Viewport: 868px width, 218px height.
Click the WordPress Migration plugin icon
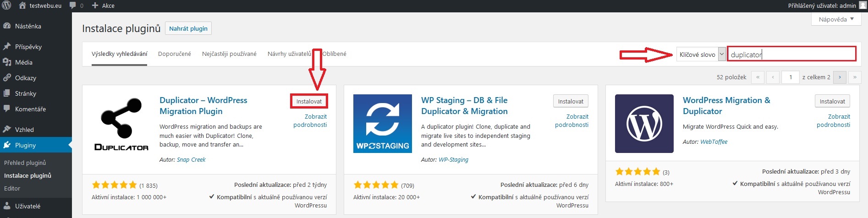[x=644, y=124]
